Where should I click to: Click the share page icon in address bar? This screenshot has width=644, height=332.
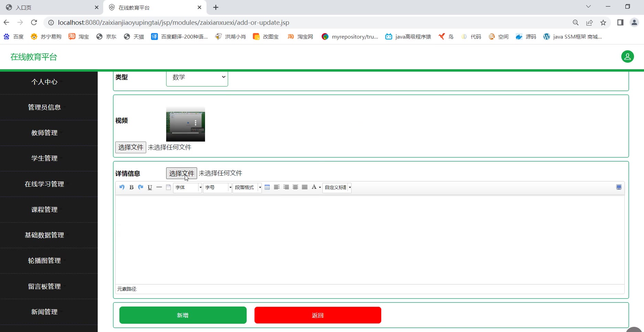point(589,22)
